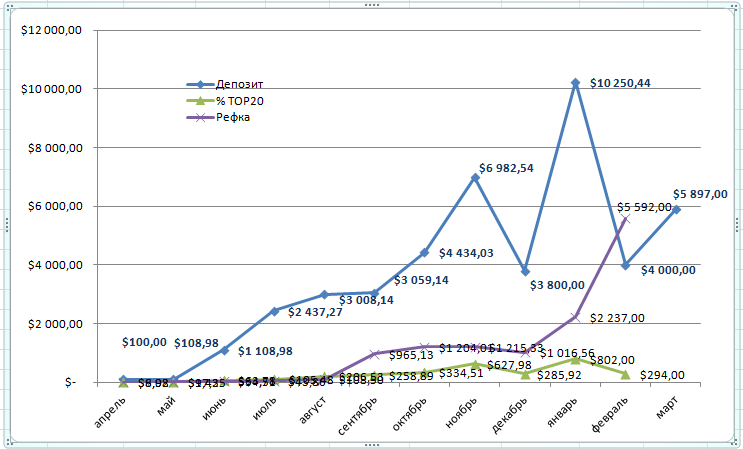743x450 pixels.
Task: Click the декабрь category label
Action: click(509, 414)
